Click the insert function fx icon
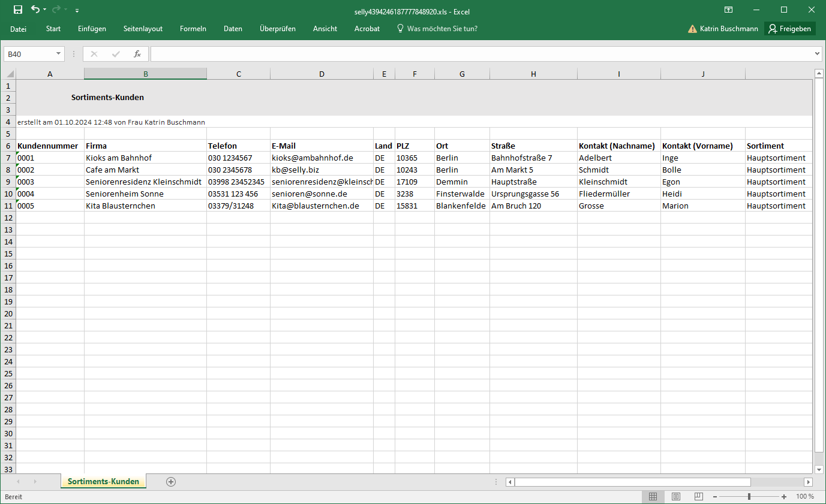 (x=137, y=54)
